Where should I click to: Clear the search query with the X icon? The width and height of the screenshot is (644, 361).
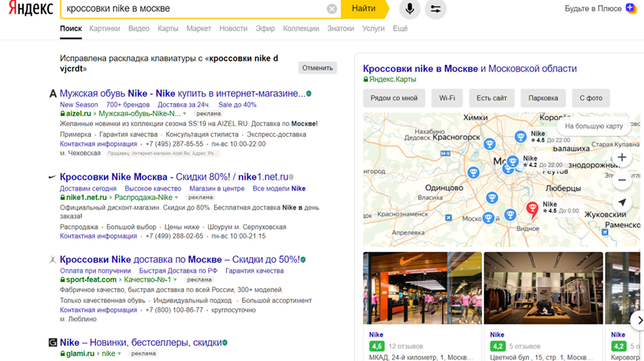[x=332, y=9]
